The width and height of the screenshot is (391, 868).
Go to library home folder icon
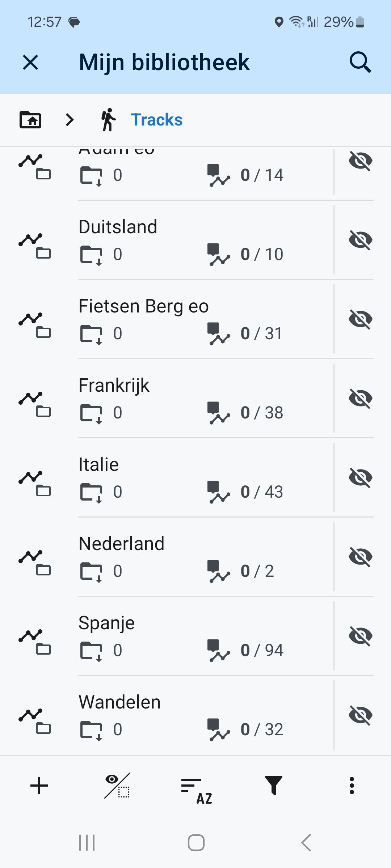30,120
